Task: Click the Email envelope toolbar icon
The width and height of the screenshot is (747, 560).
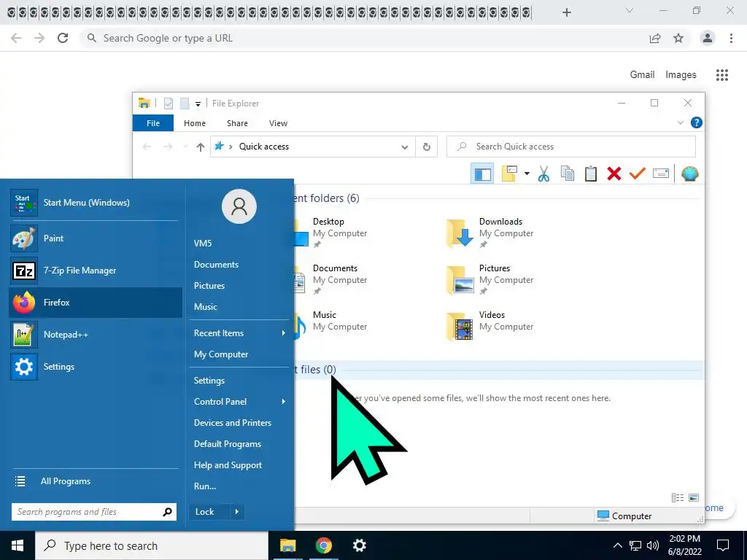Action: (x=661, y=174)
